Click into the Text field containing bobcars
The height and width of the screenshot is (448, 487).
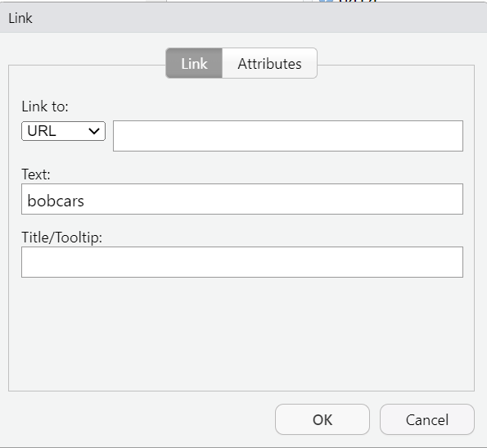click(x=242, y=199)
